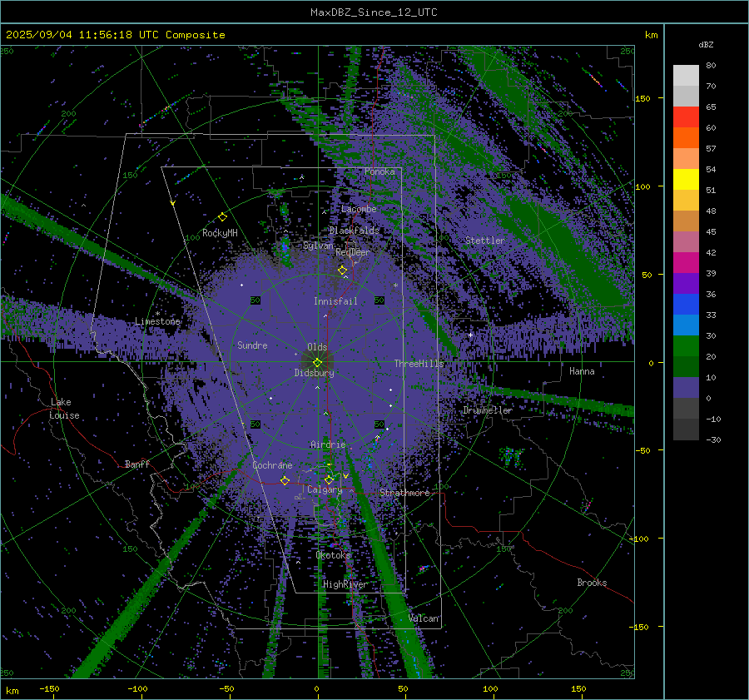Image resolution: width=749 pixels, height=700 pixels.
Task: Select the light blue 33-30 dBZ swatch
Action: point(686,325)
